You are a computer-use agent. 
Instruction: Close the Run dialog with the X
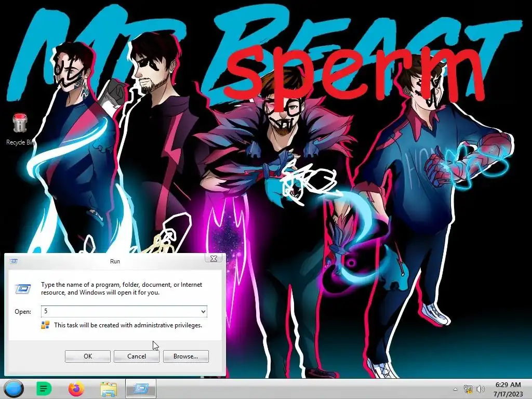pos(214,259)
